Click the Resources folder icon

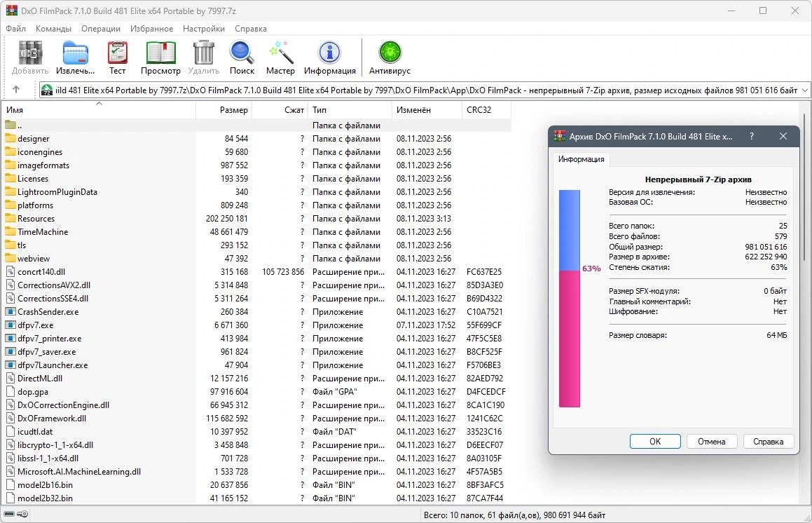(11, 218)
